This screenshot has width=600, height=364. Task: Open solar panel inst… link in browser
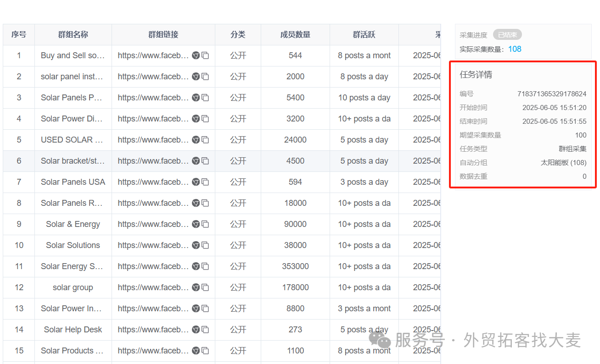tap(196, 77)
